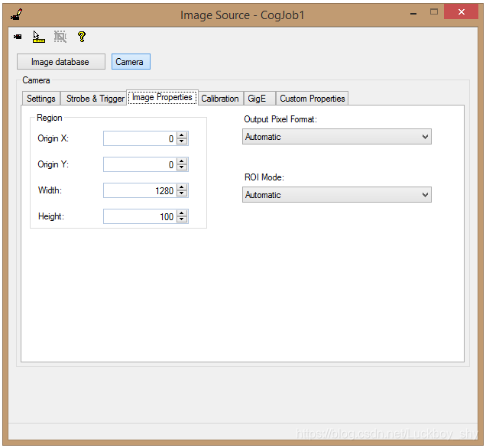
Task: Click the ROI Mode: label
Action: click(264, 177)
